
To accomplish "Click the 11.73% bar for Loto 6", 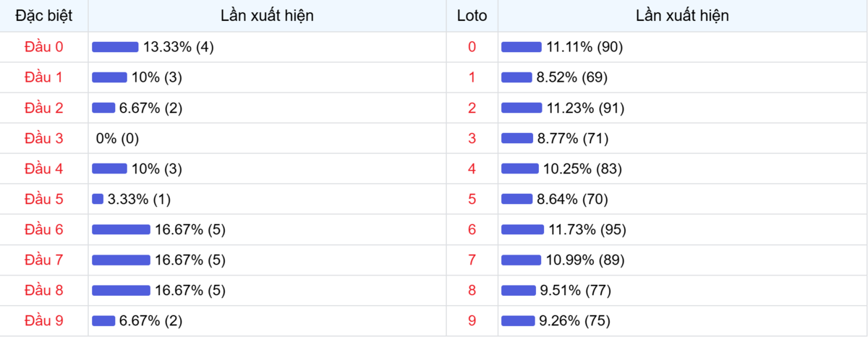I will pos(522,230).
